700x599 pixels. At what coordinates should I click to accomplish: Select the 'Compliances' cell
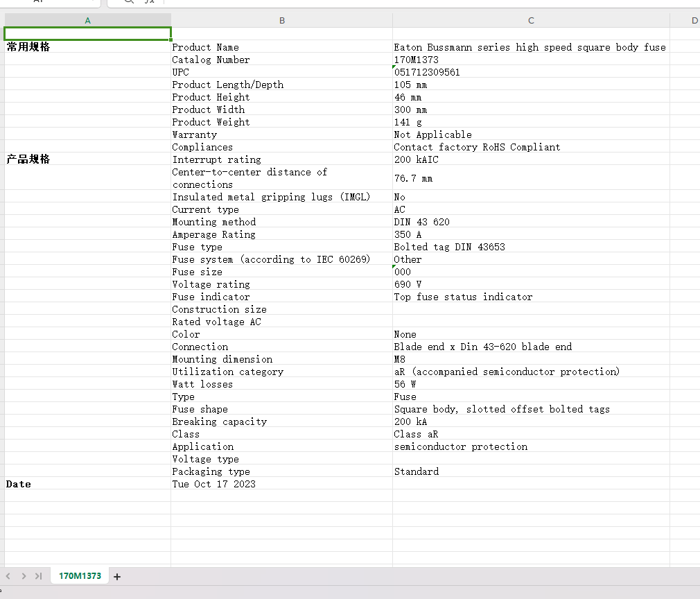coord(281,147)
